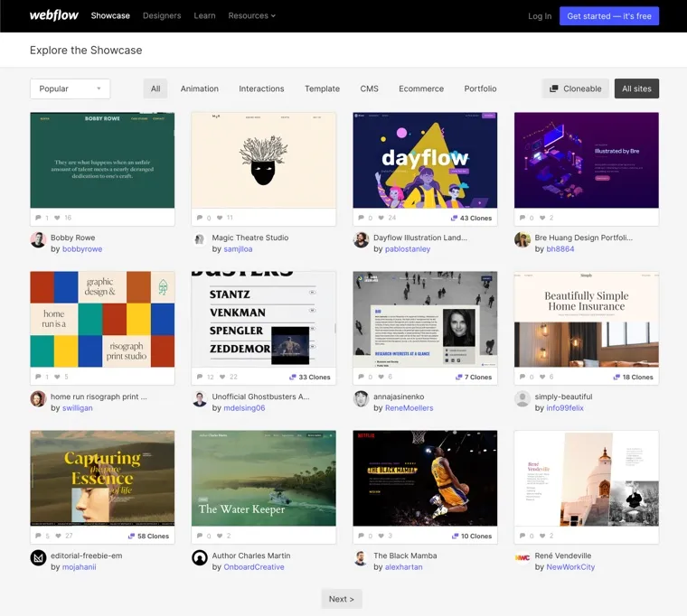Click the mojahanii avatar icon
687x616 pixels.
[x=38, y=558]
